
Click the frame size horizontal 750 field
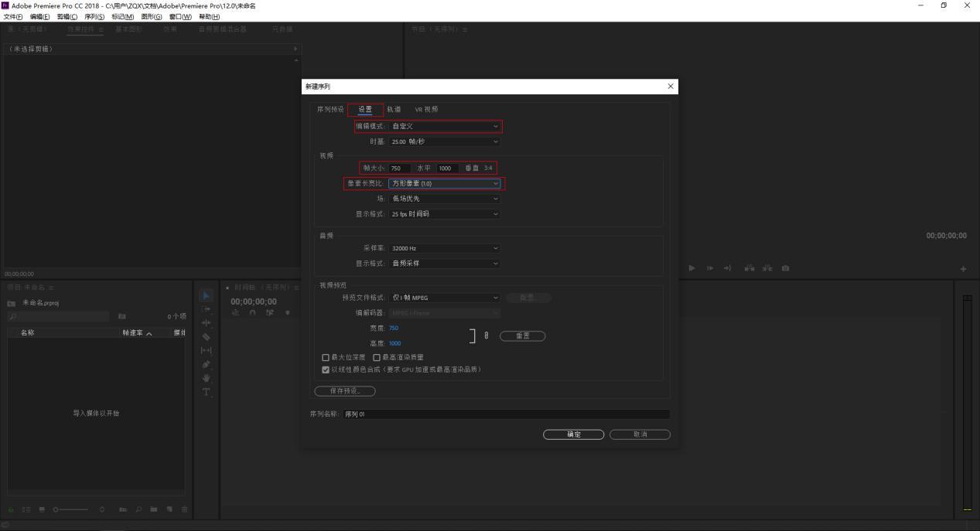[400, 168]
